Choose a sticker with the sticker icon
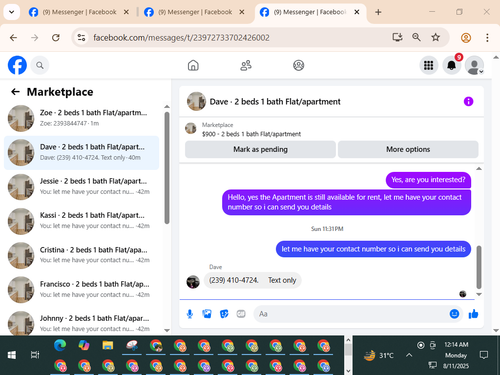Screen dimensions: 500x375 [x=224, y=314]
